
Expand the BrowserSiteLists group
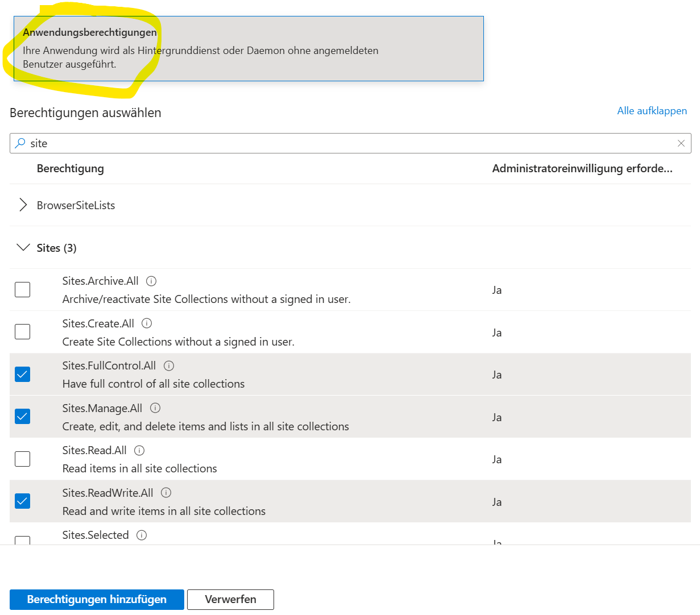23,205
